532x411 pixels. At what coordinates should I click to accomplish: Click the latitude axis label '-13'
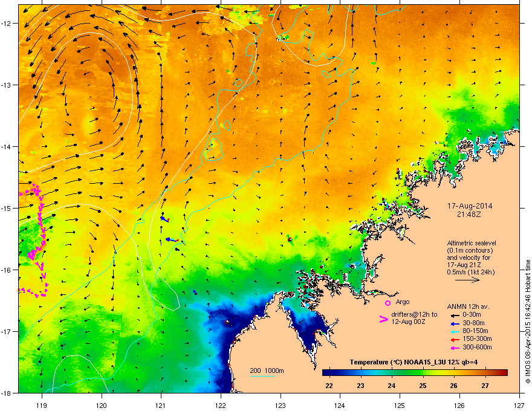click(7, 85)
